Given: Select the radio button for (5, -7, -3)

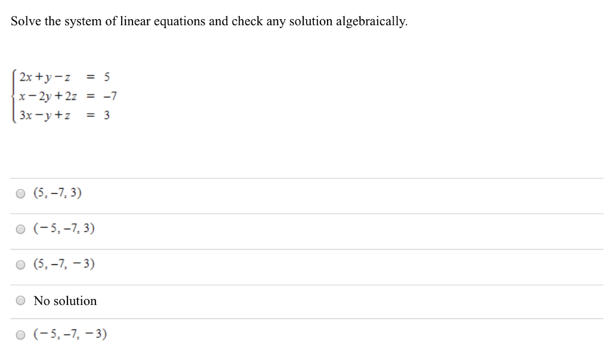Looking at the screenshot, I should click(x=21, y=264).
